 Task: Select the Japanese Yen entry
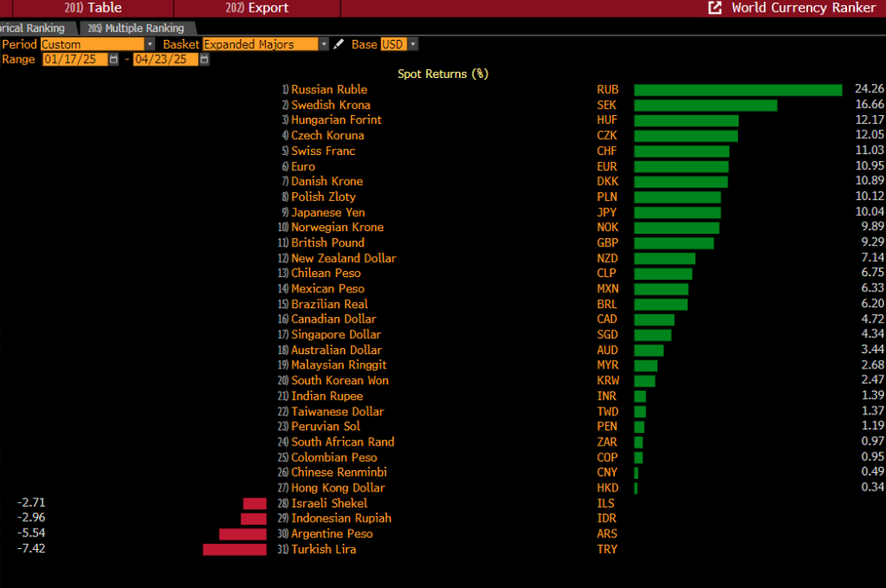(328, 213)
